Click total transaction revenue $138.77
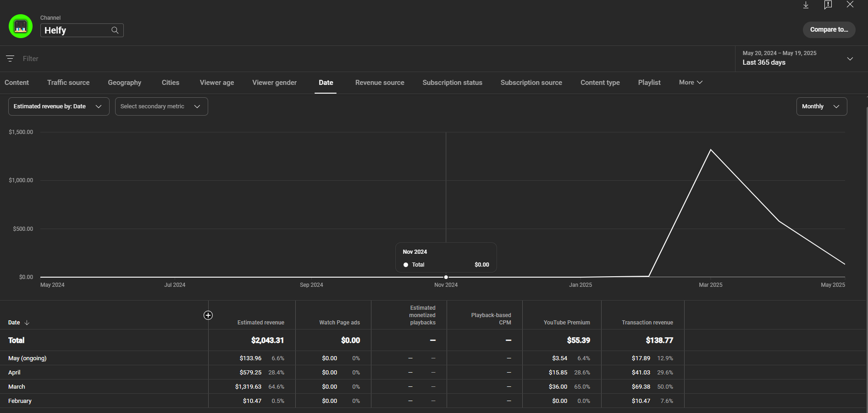 pyautogui.click(x=659, y=340)
